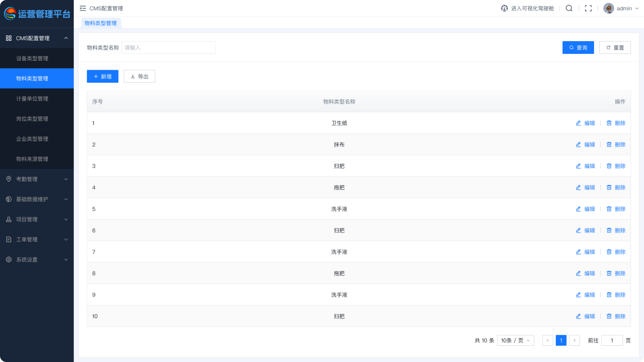Click the pencil edit icon for row 2 抹布

tap(579, 145)
